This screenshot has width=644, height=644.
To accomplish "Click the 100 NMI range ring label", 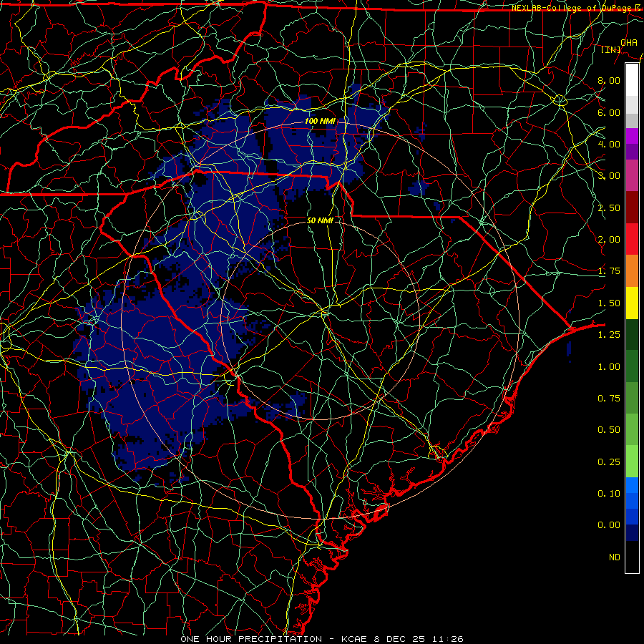I will pos(320,121).
